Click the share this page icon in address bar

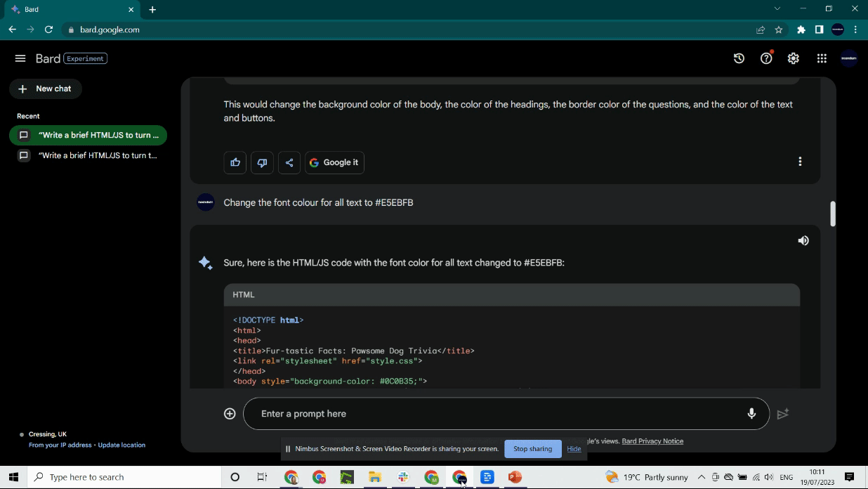click(761, 30)
